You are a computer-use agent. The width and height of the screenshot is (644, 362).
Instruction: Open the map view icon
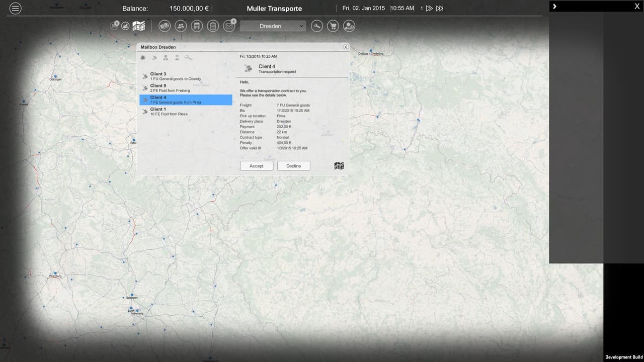[139, 26]
